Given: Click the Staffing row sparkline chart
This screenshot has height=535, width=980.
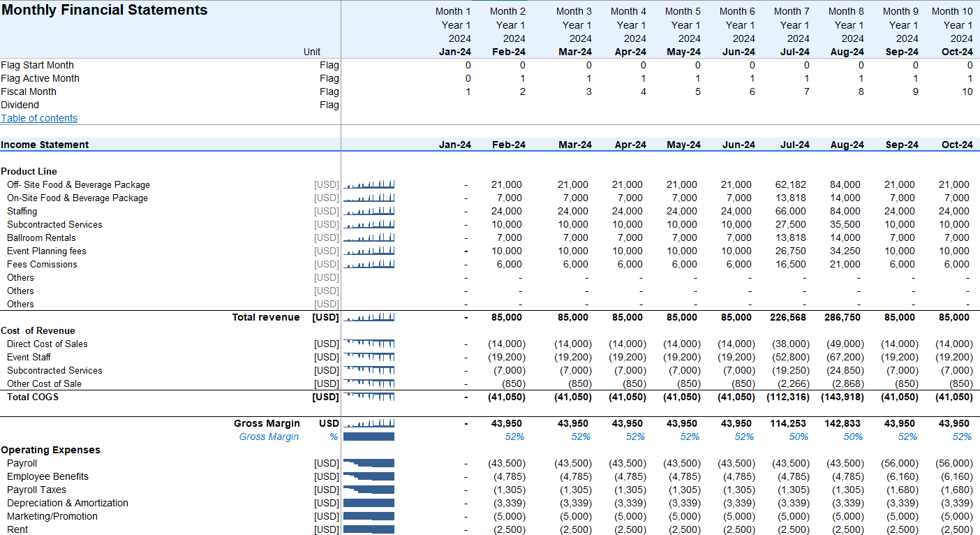Looking at the screenshot, I should click(x=369, y=212).
